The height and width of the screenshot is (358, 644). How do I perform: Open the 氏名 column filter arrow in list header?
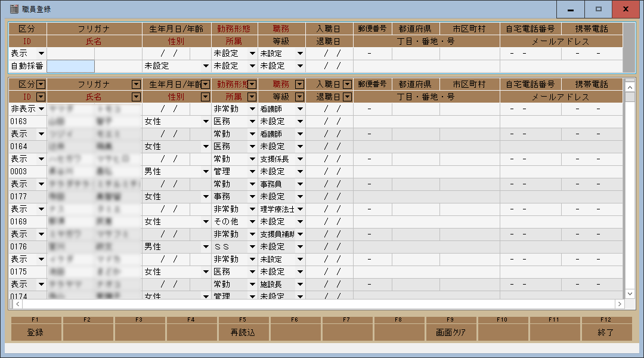click(x=136, y=97)
